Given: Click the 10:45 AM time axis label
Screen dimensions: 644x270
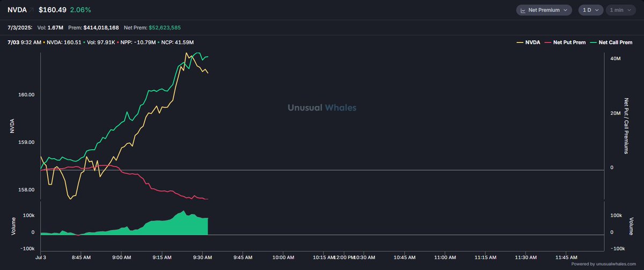Looking at the screenshot, I should (x=404, y=257).
